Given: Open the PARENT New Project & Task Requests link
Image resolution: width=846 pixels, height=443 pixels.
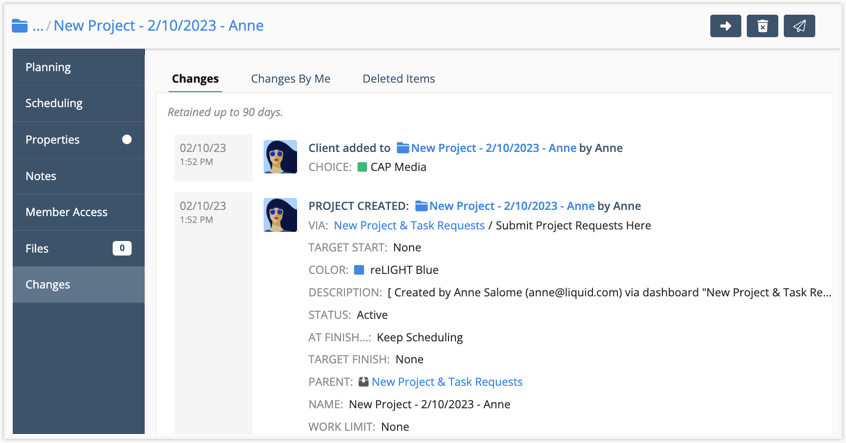Looking at the screenshot, I should click(x=447, y=382).
